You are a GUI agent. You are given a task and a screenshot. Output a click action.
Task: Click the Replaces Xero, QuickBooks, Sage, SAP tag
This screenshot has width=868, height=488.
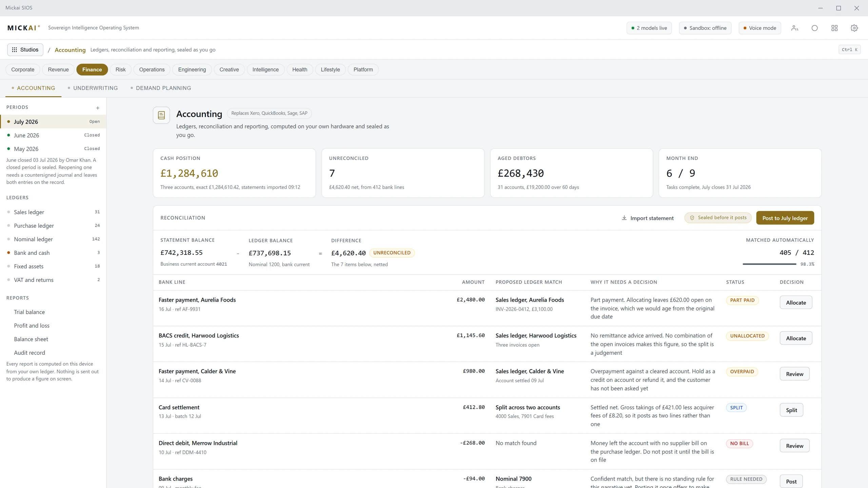point(269,113)
